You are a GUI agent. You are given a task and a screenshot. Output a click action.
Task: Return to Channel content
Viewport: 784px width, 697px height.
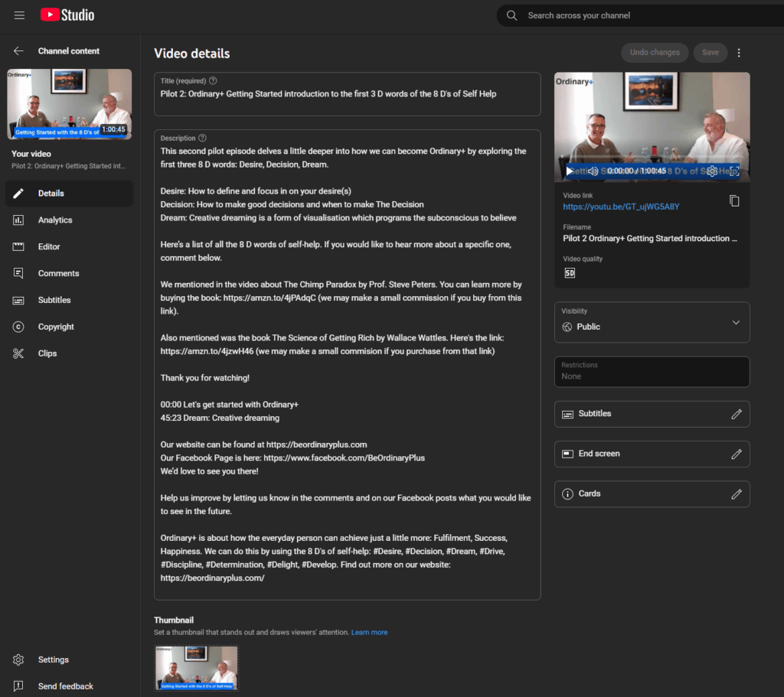coord(68,51)
